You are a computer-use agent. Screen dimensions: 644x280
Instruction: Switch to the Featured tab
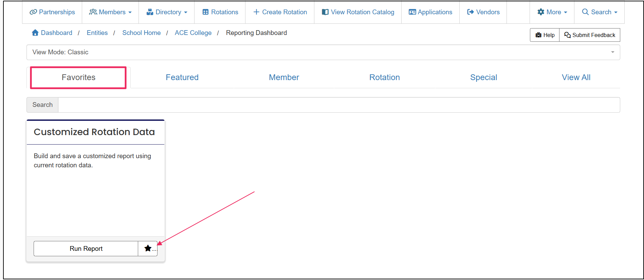point(182,77)
